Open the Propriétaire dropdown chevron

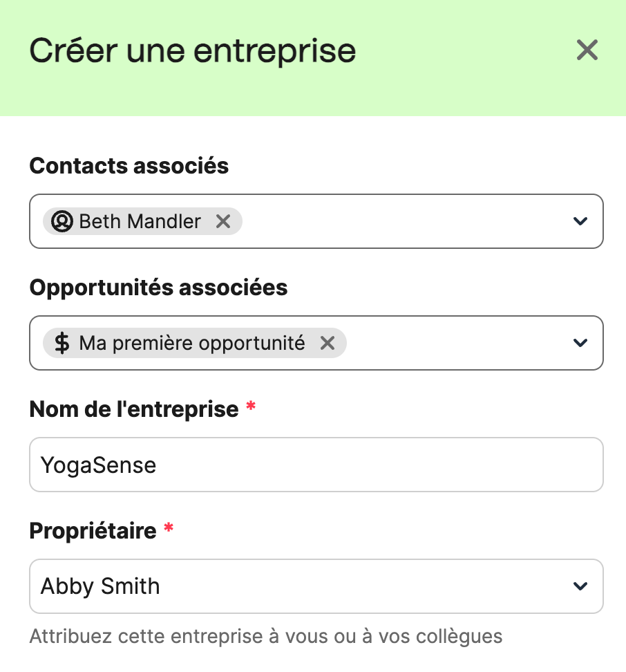pyautogui.click(x=580, y=586)
